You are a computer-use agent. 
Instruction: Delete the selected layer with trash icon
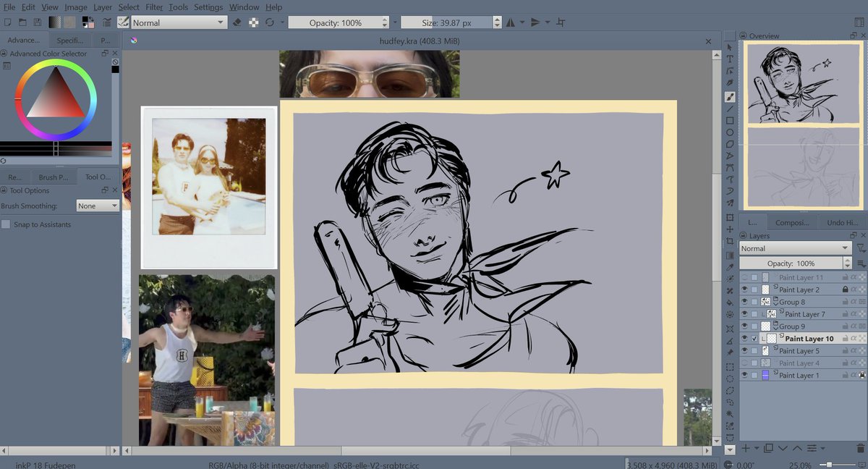[x=859, y=449]
